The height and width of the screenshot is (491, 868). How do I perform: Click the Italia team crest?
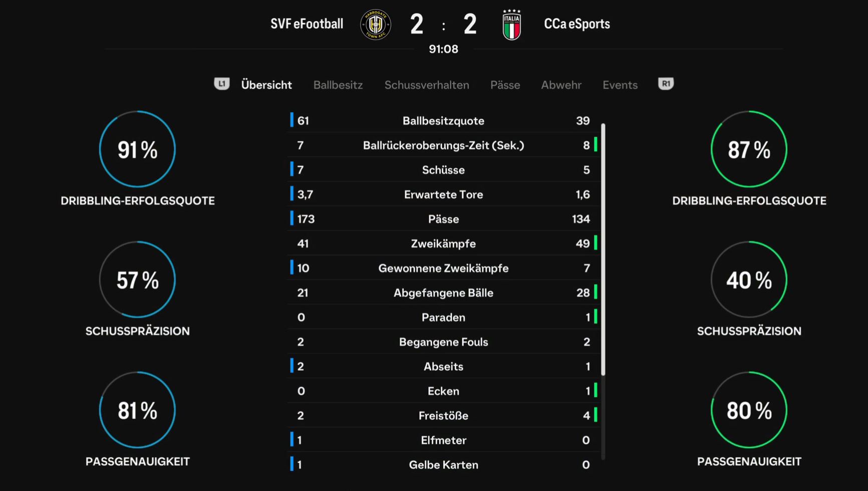pos(511,24)
